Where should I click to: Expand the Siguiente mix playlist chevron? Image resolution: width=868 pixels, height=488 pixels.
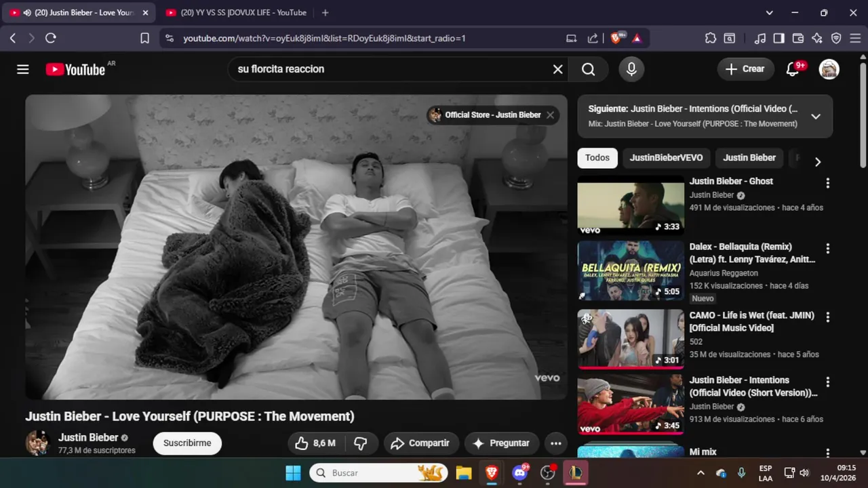pyautogui.click(x=816, y=117)
